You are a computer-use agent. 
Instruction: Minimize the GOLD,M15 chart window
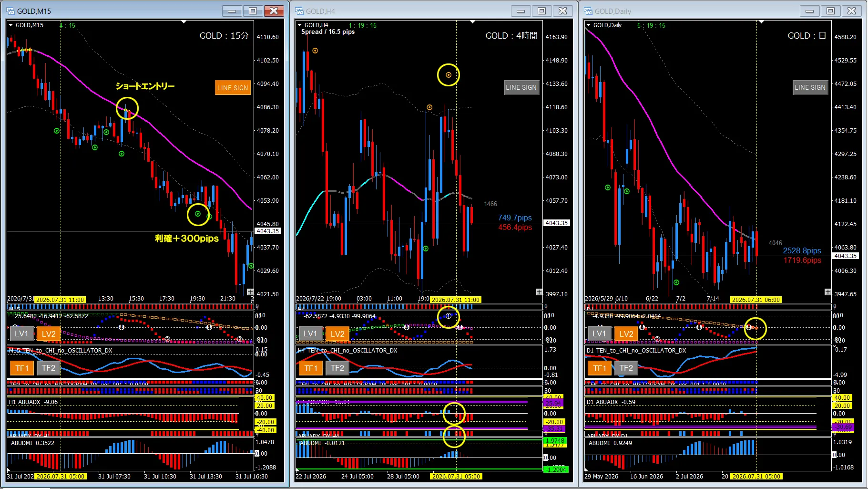[x=232, y=11]
